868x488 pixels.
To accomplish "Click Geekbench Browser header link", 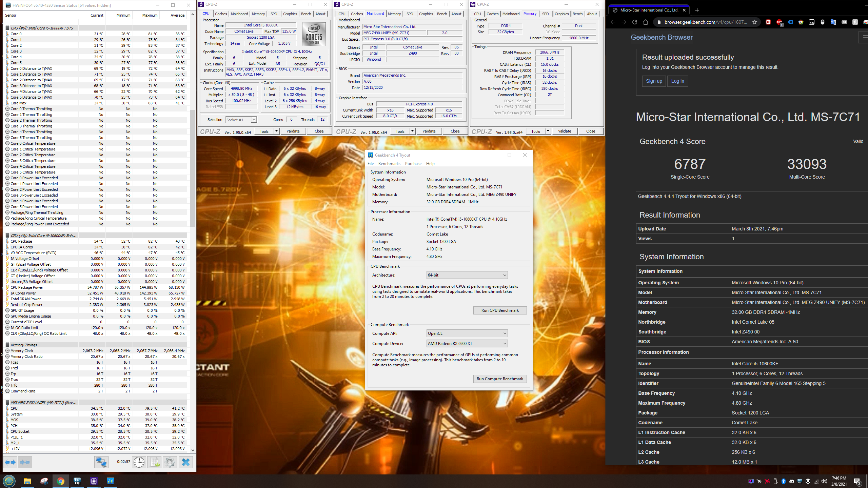I will [x=662, y=37].
